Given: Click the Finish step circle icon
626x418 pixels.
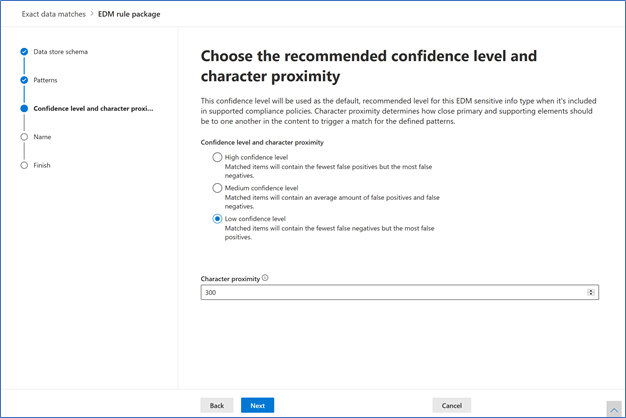Looking at the screenshot, I should [x=24, y=165].
